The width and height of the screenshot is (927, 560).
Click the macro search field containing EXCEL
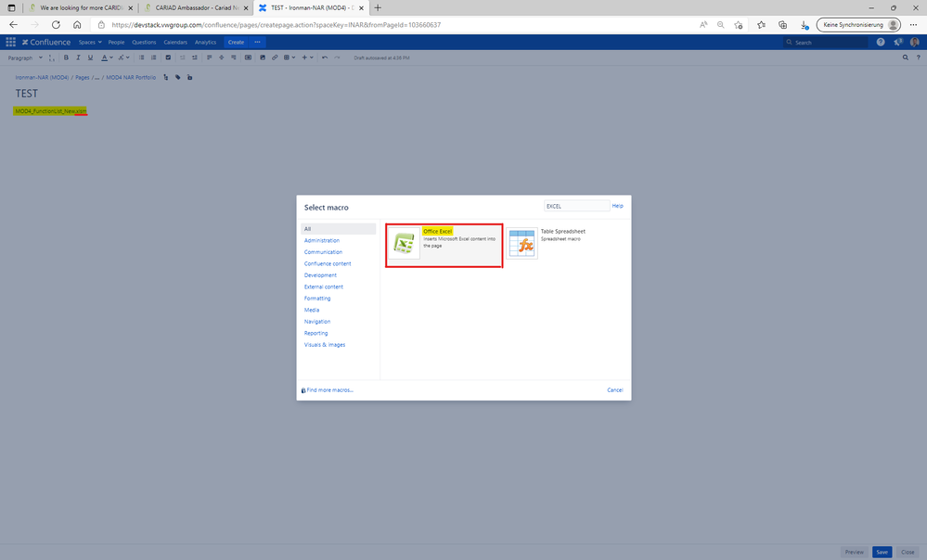(576, 206)
